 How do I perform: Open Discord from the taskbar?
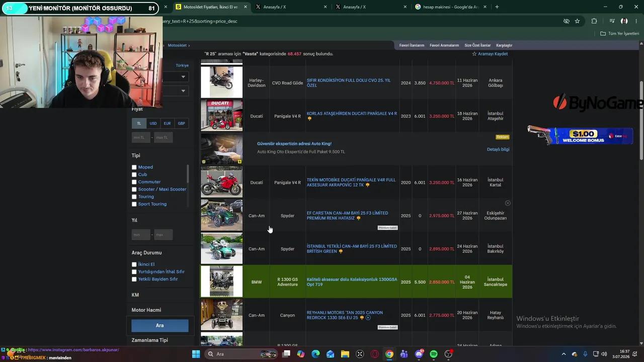419,354
